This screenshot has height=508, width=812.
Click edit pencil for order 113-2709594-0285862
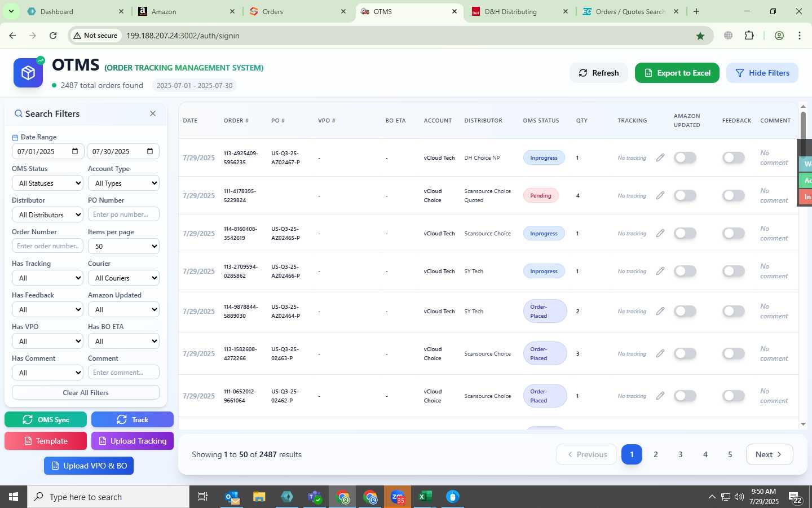(660, 271)
